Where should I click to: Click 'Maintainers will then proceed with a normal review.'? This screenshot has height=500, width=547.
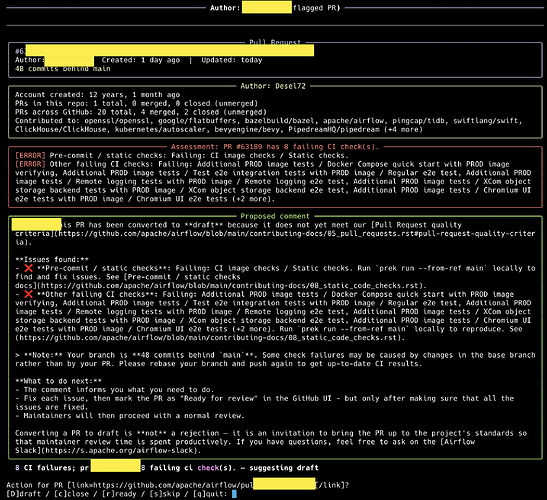[x=134, y=416]
